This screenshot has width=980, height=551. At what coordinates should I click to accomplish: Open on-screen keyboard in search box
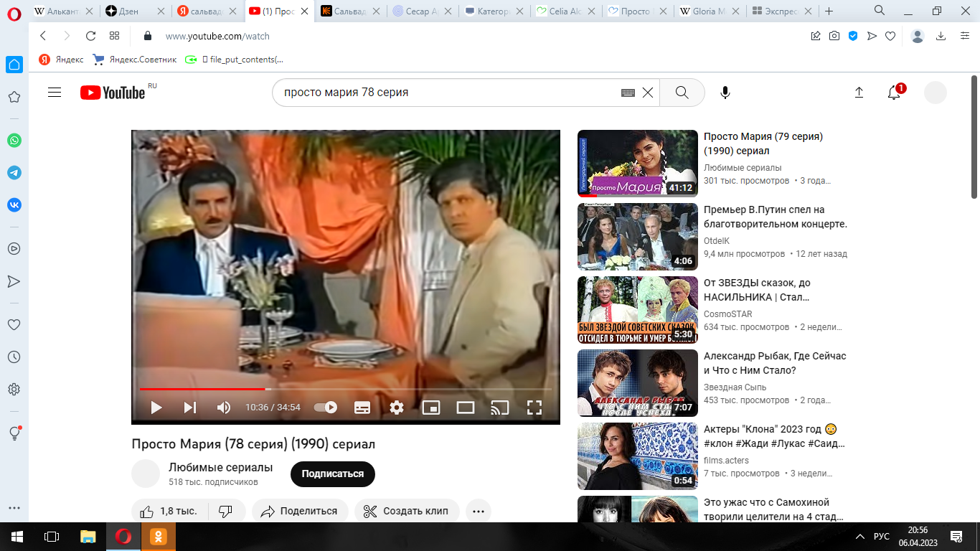pos(628,93)
